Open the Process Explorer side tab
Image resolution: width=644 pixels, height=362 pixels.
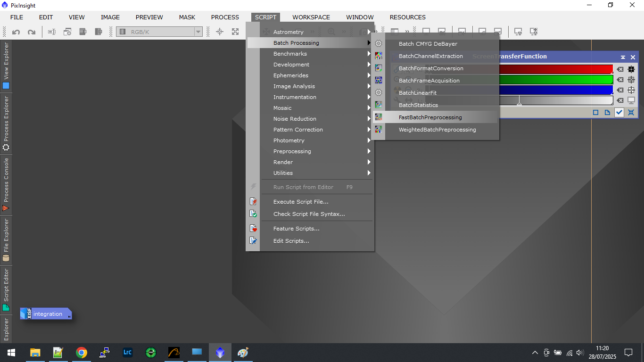(6, 123)
